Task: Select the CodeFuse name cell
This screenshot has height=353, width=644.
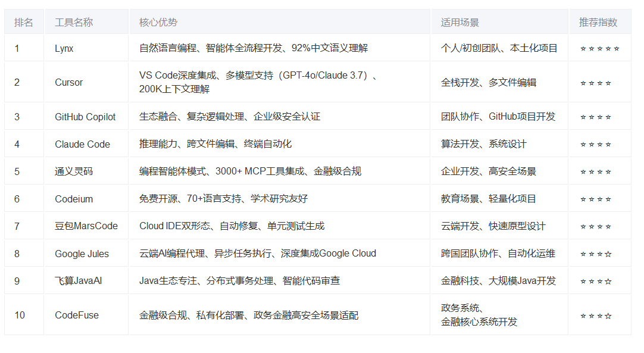Action: pos(86,315)
